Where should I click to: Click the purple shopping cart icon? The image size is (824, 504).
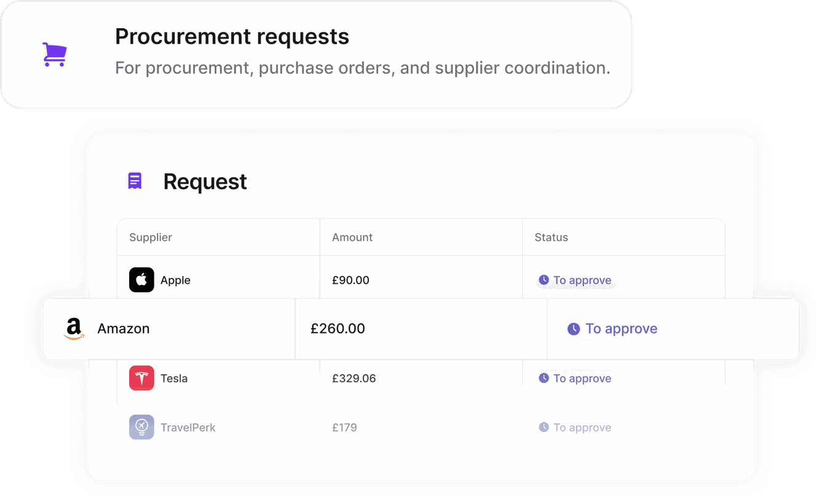click(x=54, y=55)
